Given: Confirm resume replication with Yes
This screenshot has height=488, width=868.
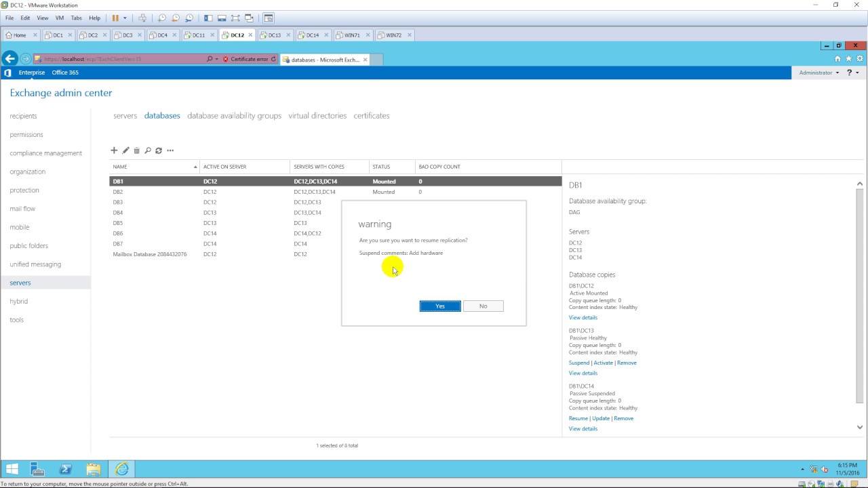Looking at the screenshot, I should 440,306.
